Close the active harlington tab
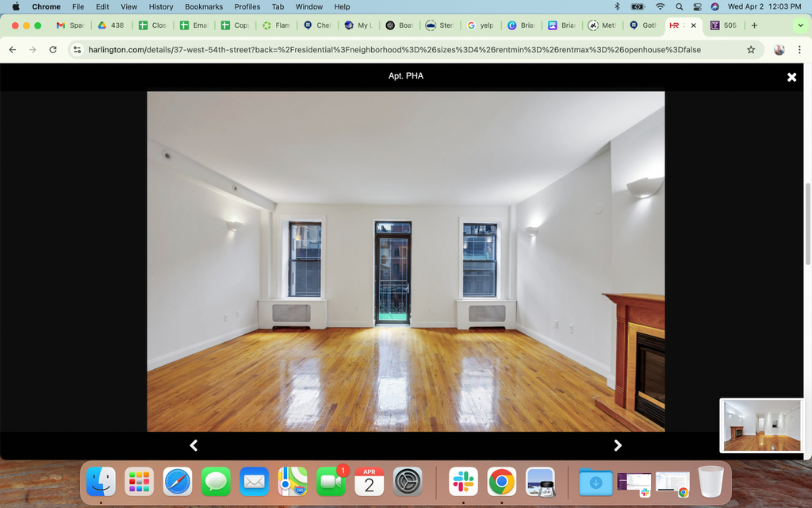Image resolution: width=812 pixels, height=508 pixels. 693,25
